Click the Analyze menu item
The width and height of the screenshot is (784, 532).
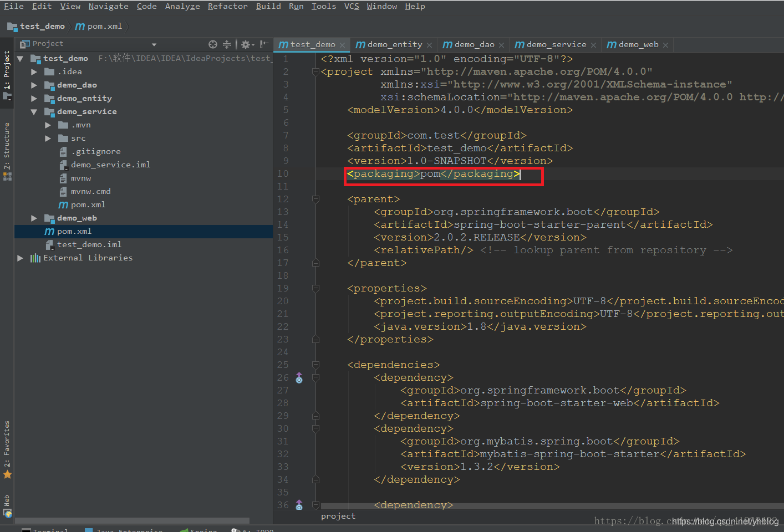[x=182, y=6]
